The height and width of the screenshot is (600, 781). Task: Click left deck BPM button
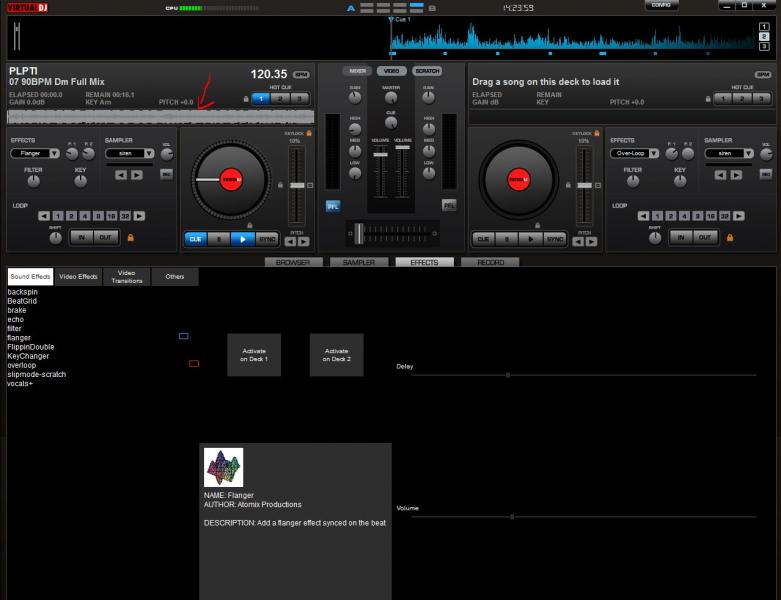coord(301,75)
